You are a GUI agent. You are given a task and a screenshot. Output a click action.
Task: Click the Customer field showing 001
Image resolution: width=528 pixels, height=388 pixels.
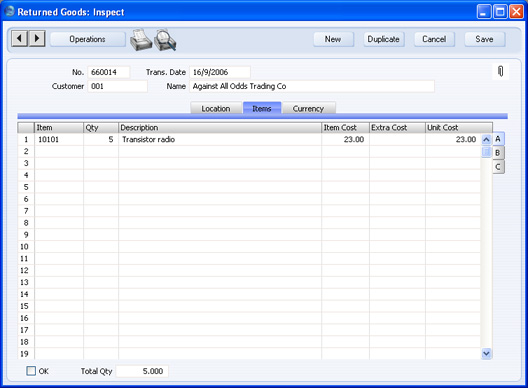point(118,86)
